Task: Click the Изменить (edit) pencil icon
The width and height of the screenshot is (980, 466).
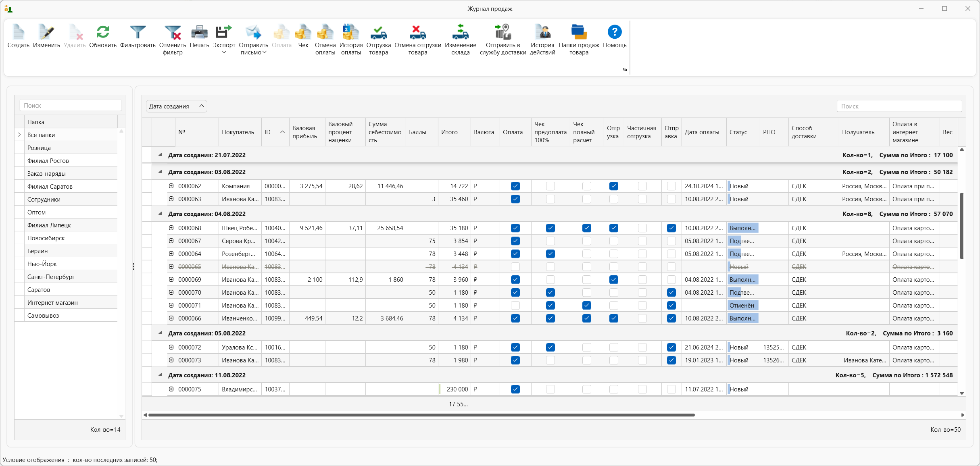Action: pyautogui.click(x=46, y=32)
